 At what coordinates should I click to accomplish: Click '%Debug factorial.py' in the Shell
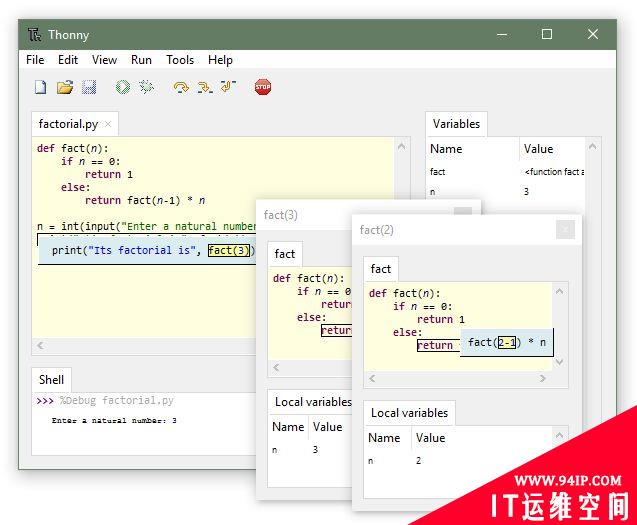pos(117,401)
